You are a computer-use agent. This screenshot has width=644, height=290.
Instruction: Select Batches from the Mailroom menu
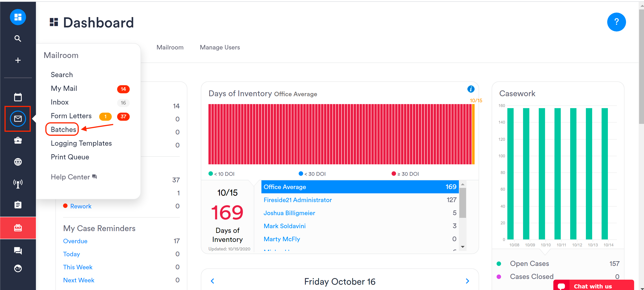tap(63, 129)
